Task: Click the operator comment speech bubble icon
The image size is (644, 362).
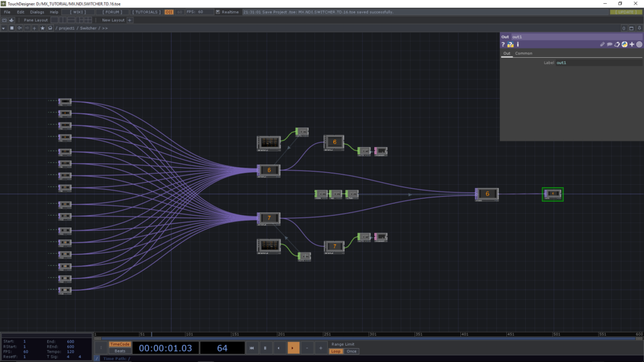Action: [x=609, y=45]
